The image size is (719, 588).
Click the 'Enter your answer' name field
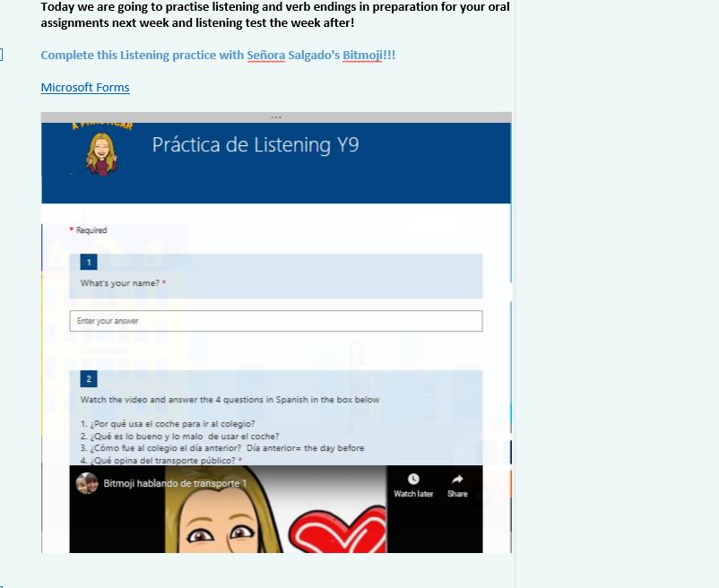[x=276, y=321]
